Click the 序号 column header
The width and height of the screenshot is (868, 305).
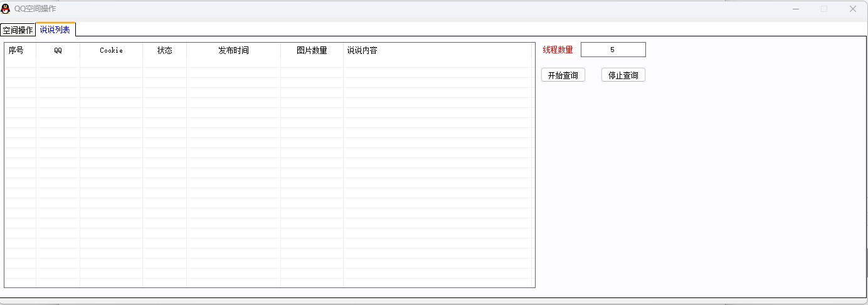coord(16,50)
